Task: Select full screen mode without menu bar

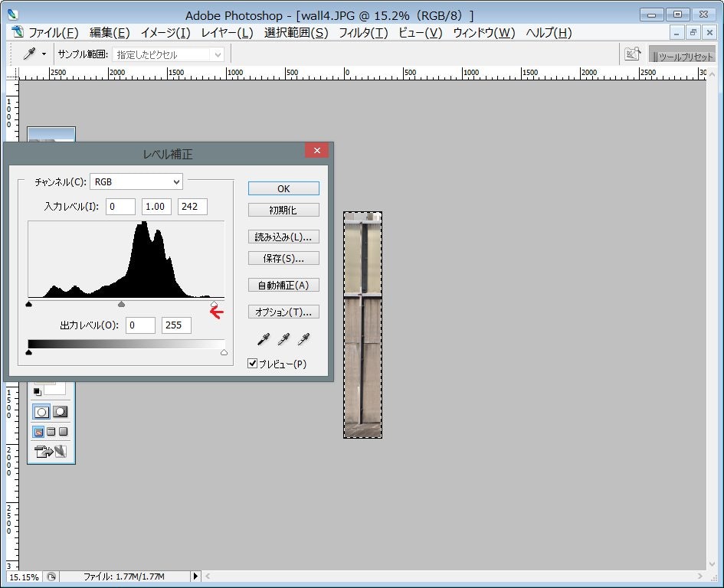Action: (x=64, y=431)
